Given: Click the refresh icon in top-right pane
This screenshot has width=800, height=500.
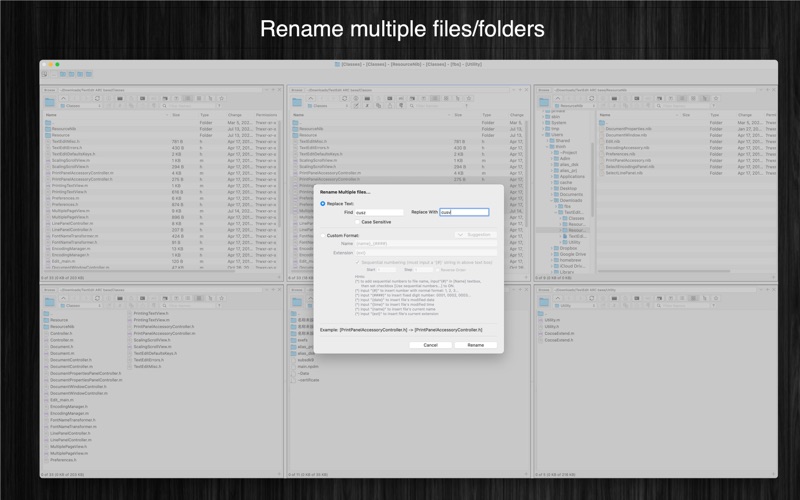Looking at the screenshot, I should coord(591,98).
